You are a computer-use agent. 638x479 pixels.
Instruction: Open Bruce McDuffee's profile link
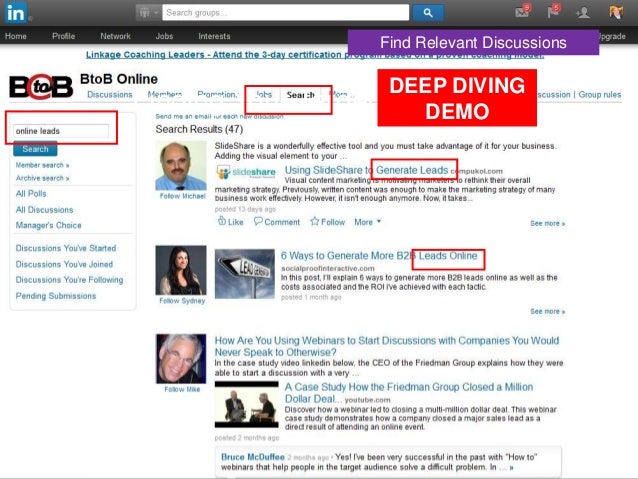point(253,457)
